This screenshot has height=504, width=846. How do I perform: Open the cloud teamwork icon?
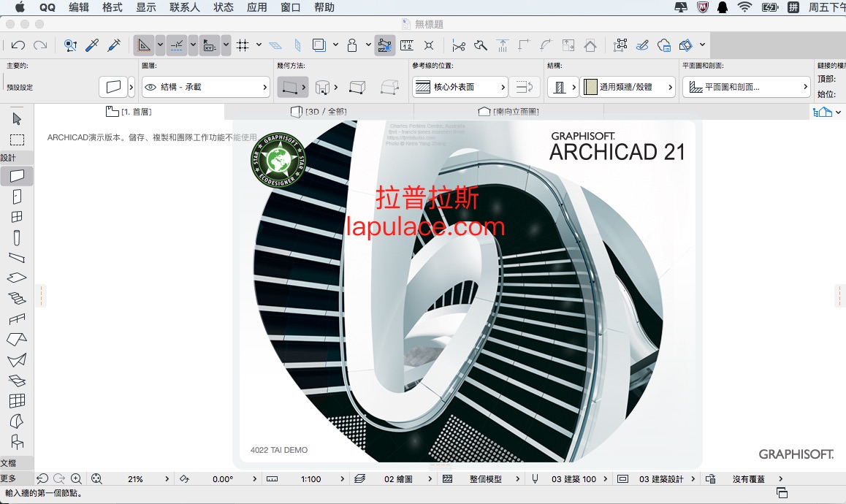[x=664, y=45]
